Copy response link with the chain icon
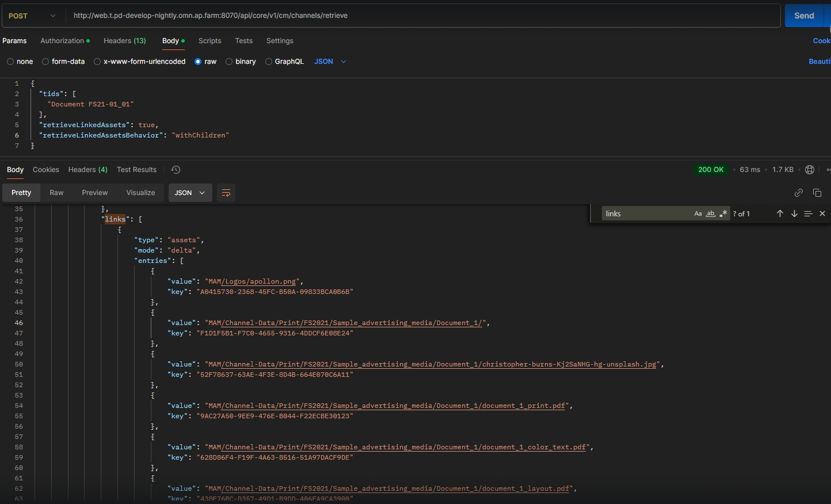The height and width of the screenshot is (504, 831). [798, 193]
